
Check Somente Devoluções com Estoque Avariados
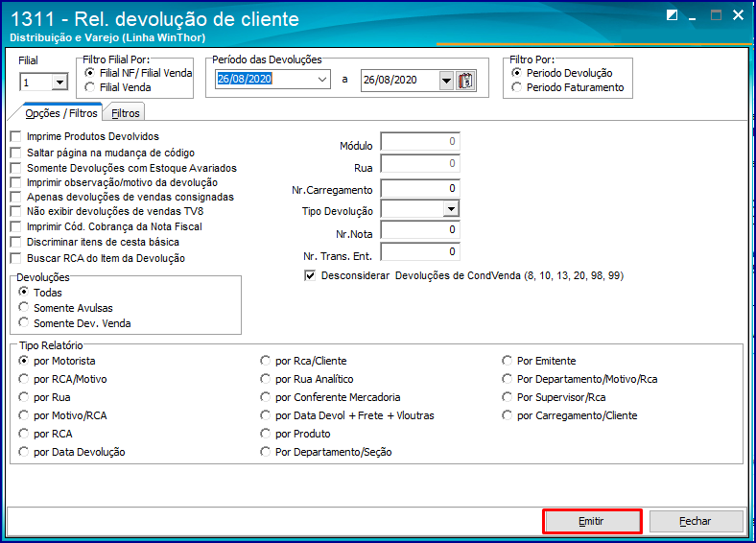point(16,168)
